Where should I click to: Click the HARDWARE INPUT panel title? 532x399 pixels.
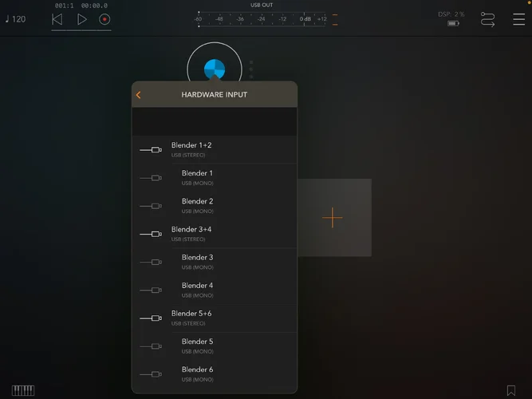pyautogui.click(x=215, y=95)
